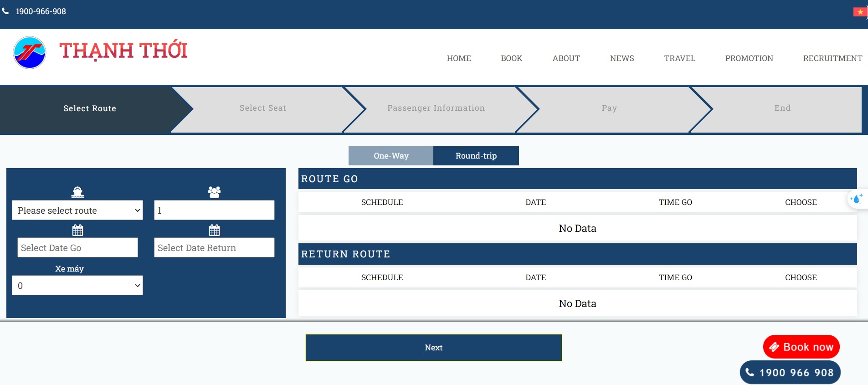
Task: Open the 'Please select route' dropdown
Action: pyautogui.click(x=77, y=210)
